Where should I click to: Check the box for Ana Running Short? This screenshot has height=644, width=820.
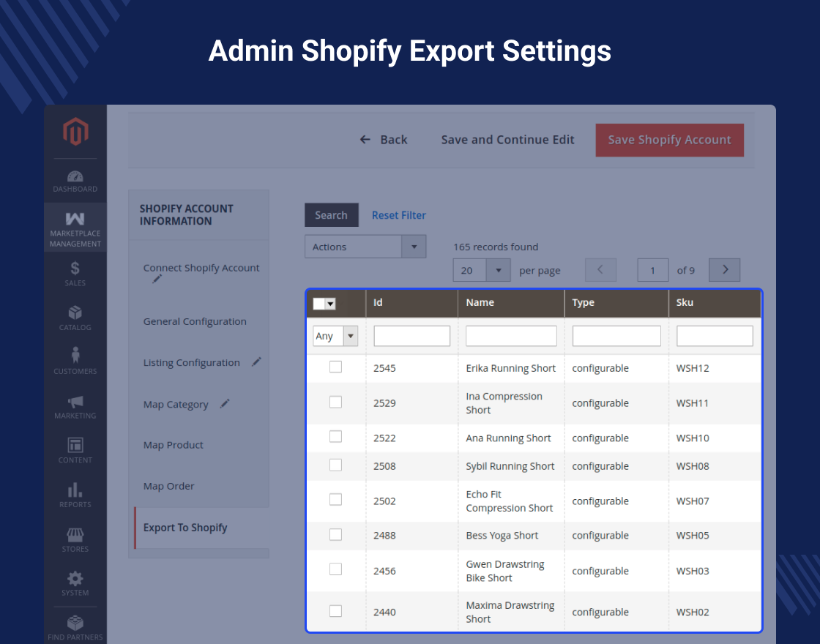point(336,436)
